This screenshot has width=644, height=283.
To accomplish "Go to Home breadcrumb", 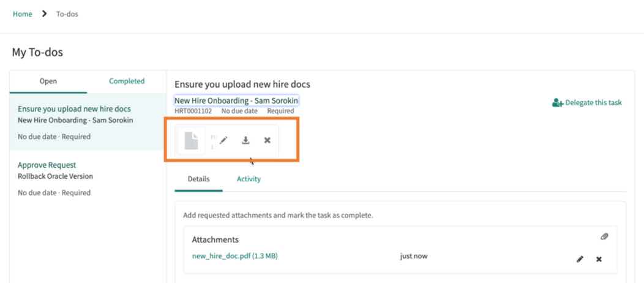I will pyautogui.click(x=22, y=14).
